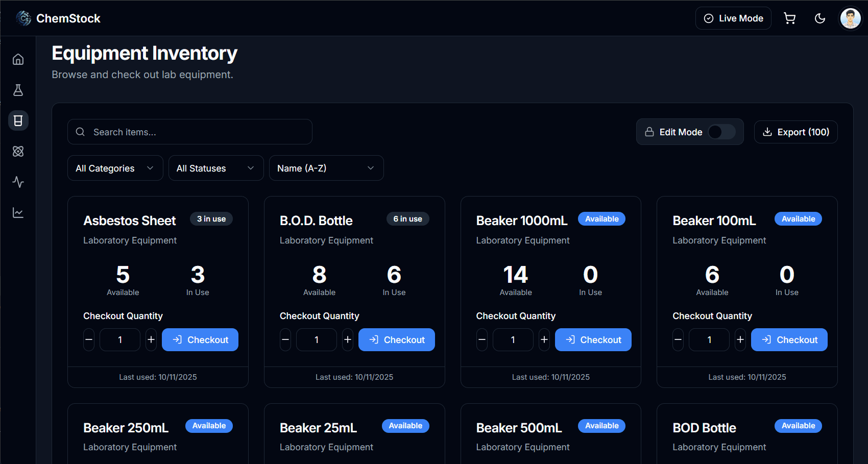The image size is (868, 464).
Task: Open the activity pulse icon in the sidebar
Action: click(x=18, y=182)
